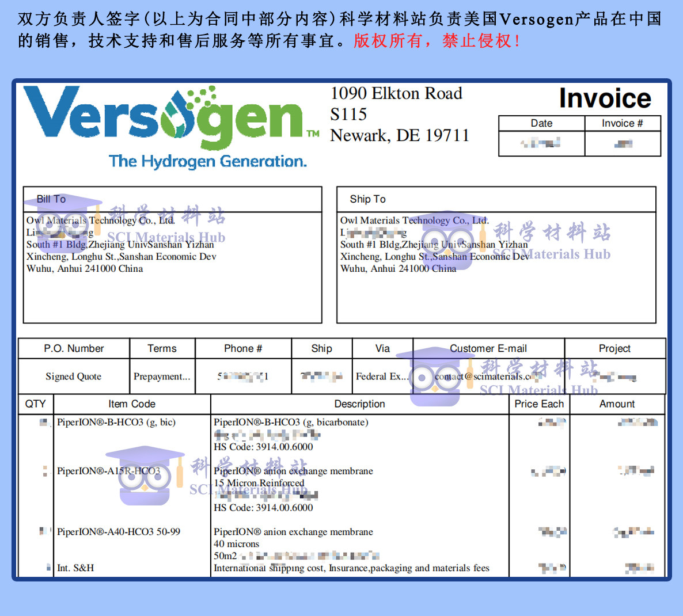Click the "Project" column header

614,349
